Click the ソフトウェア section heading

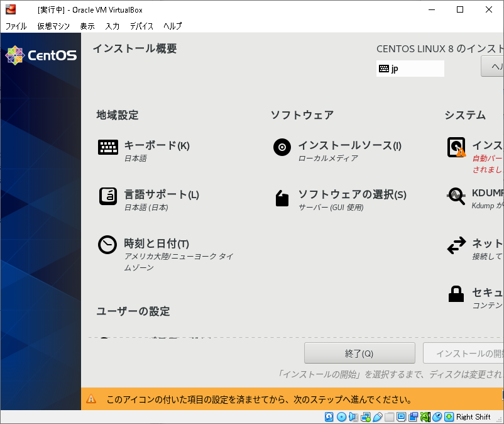pos(302,115)
